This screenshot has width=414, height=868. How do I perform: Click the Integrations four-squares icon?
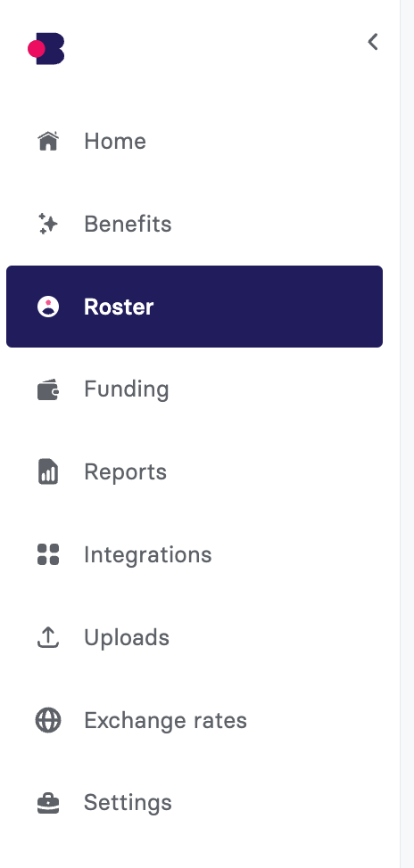(48, 554)
